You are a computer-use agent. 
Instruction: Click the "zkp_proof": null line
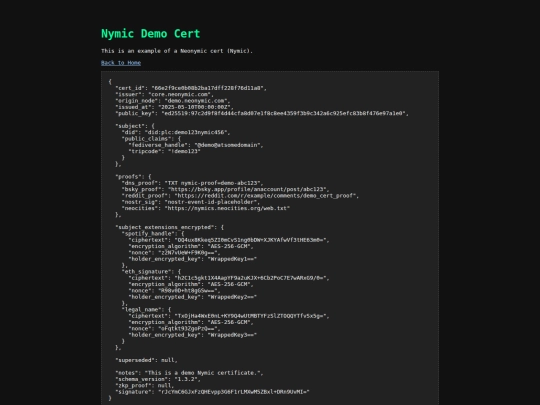tap(145, 386)
